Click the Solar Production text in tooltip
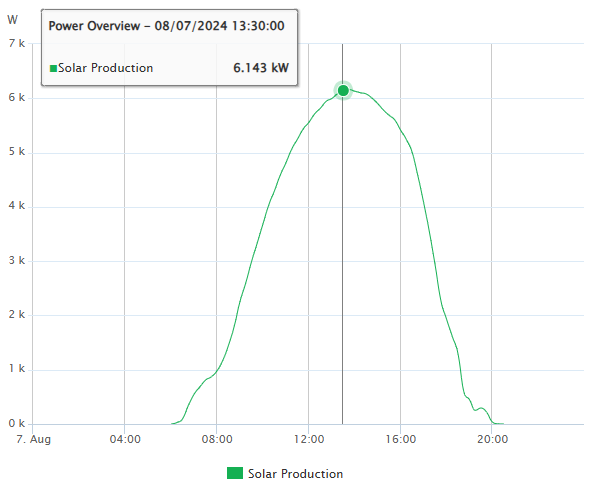The image size is (591, 482). click(x=106, y=68)
